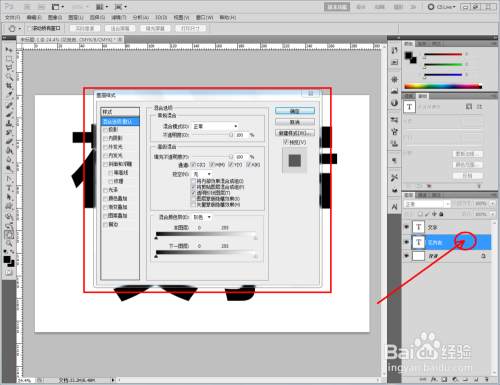Viewport: 500px width, 385px height.
Task: Open the Tool Presets panel icon
Action: (x=395, y=178)
